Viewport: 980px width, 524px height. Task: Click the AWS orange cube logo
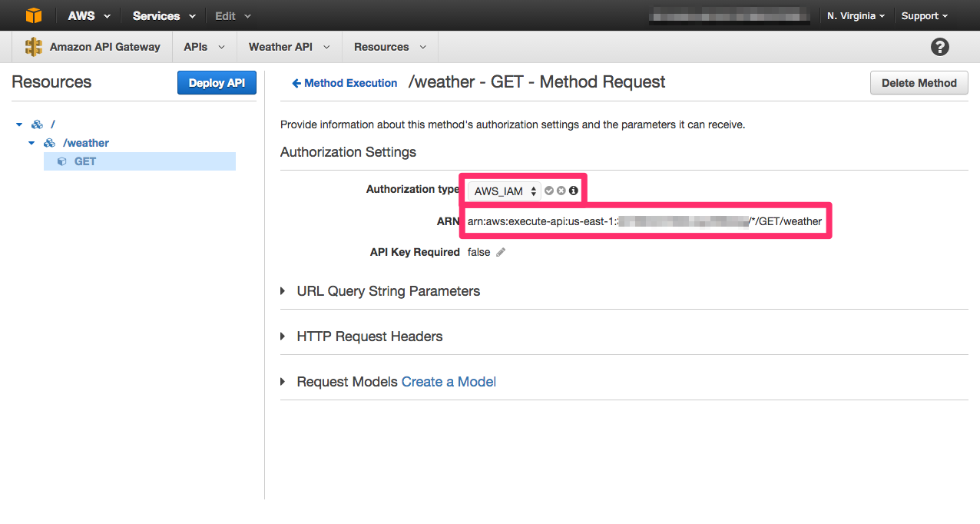34,15
